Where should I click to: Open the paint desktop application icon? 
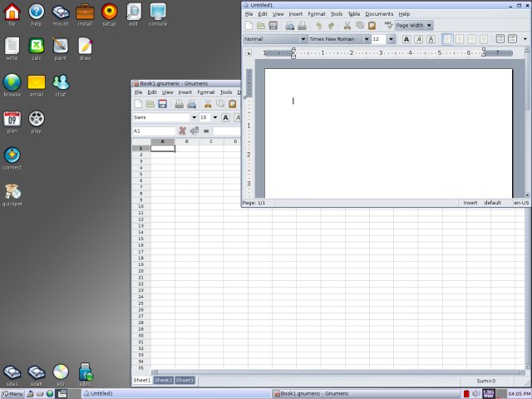[x=60, y=47]
